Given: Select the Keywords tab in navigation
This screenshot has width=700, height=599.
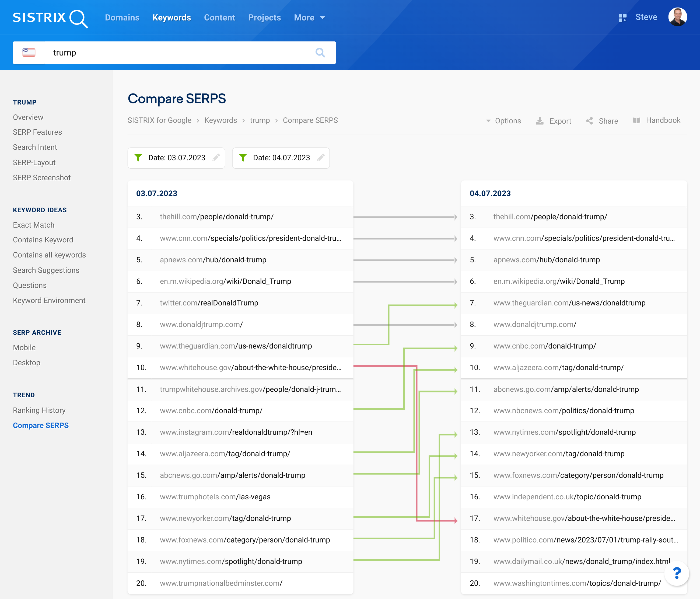Looking at the screenshot, I should pyautogui.click(x=171, y=17).
